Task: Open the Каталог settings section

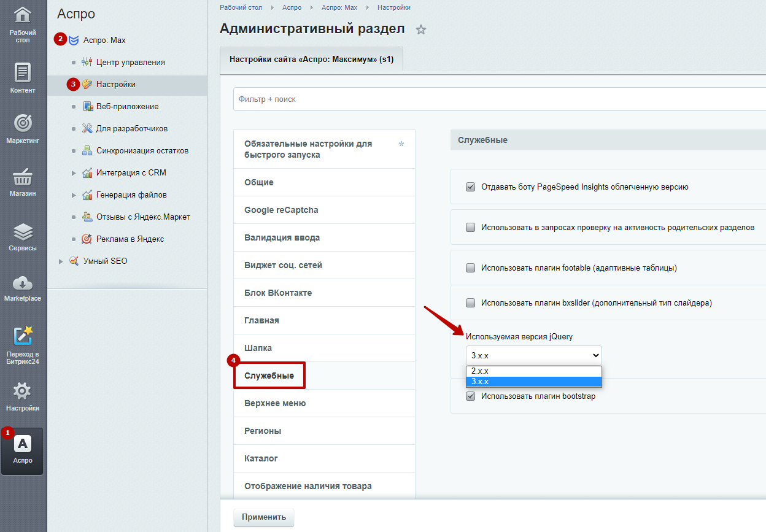Action: point(324,458)
